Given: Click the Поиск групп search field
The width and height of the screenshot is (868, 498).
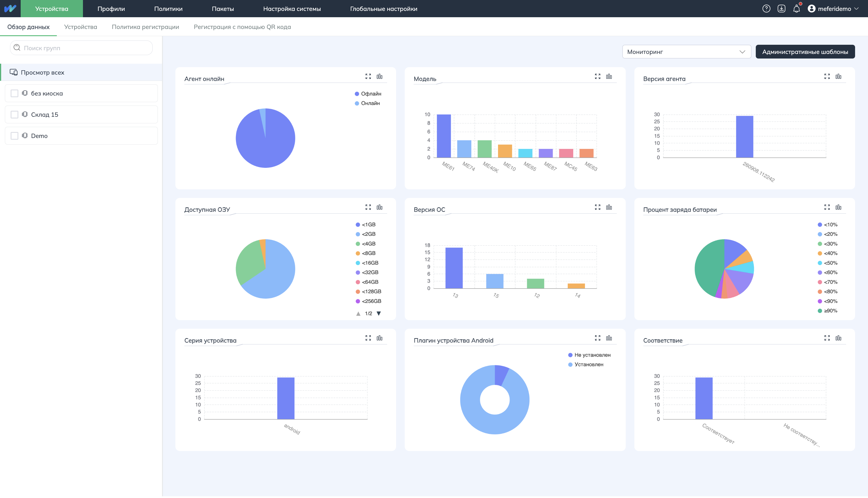Looking at the screenshot, I should [x=82, y=48].
